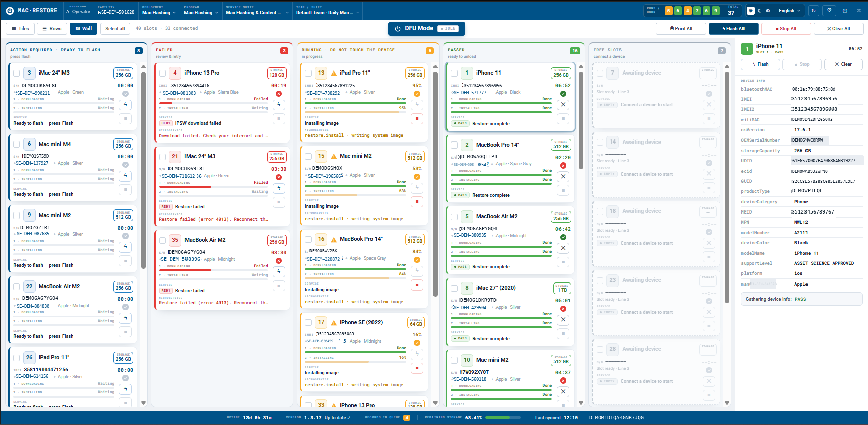Tick checkbox on MacBook Pro 14" slot 2
This screenshot has height=425, width=868.
[x=454, y=145]
